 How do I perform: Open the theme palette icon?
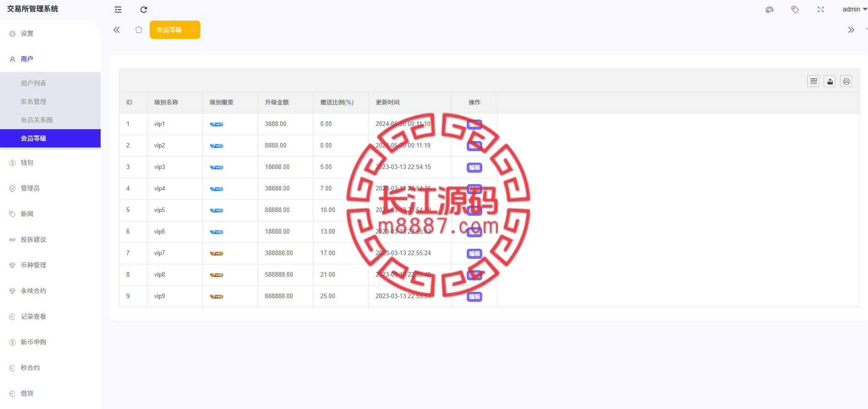(x=770, y=10)
